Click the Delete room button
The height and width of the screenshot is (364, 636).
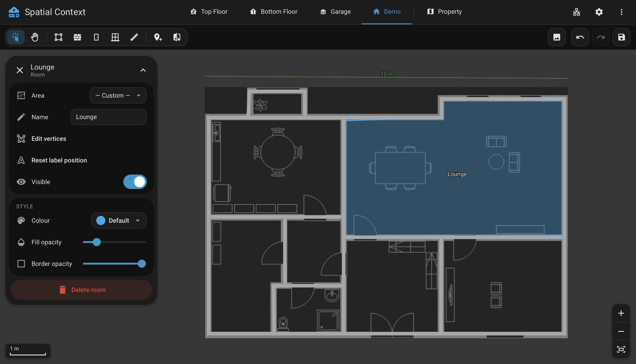pos(81,290)
